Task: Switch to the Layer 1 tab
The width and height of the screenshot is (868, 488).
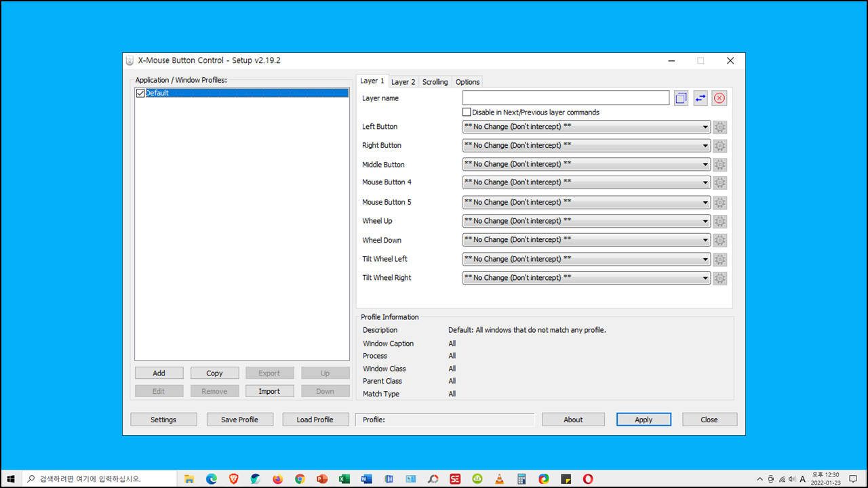Action: [x=372, y=81]
